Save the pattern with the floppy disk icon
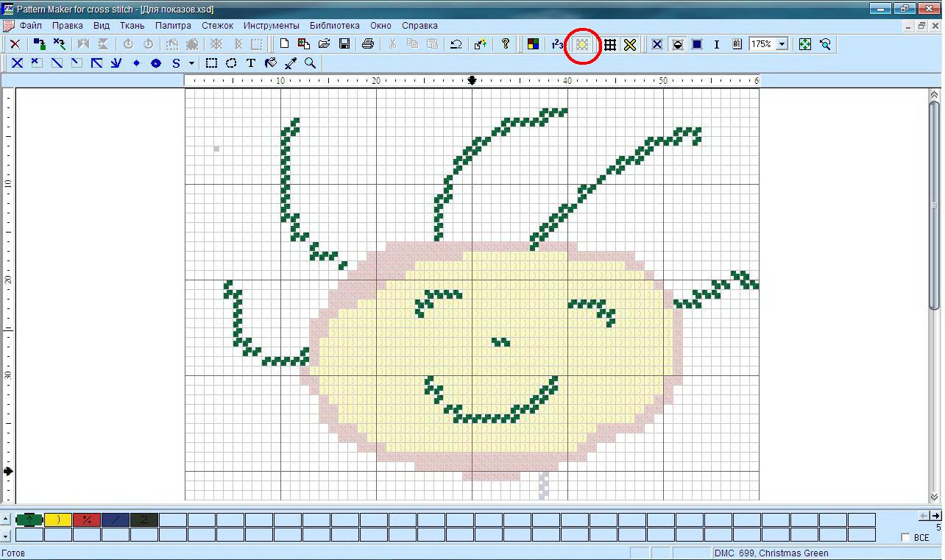945x560 pixels. coord(344,44)
